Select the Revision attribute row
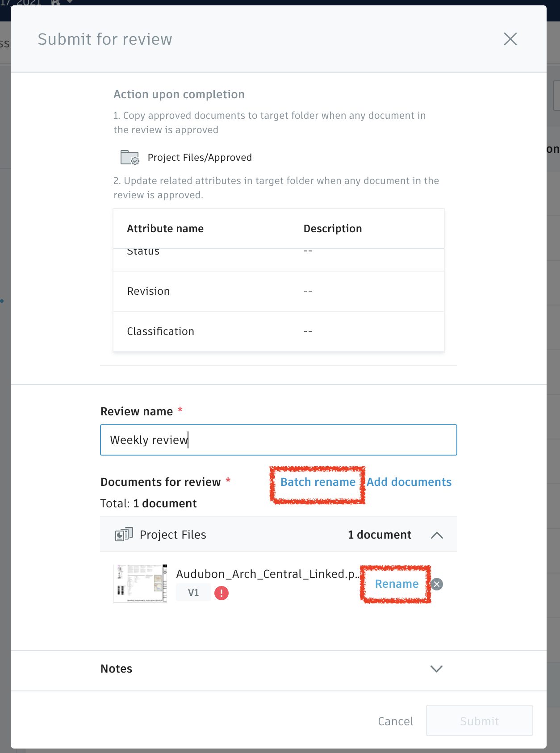The image size is (560, 753). coord(278,291)
